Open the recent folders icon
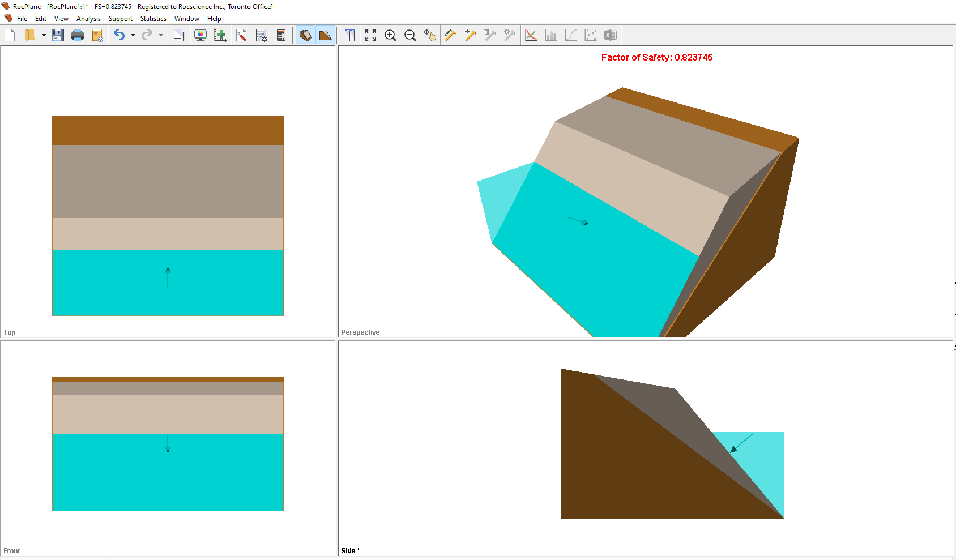This screenshot has width=956, height=560. pos(97,35)
